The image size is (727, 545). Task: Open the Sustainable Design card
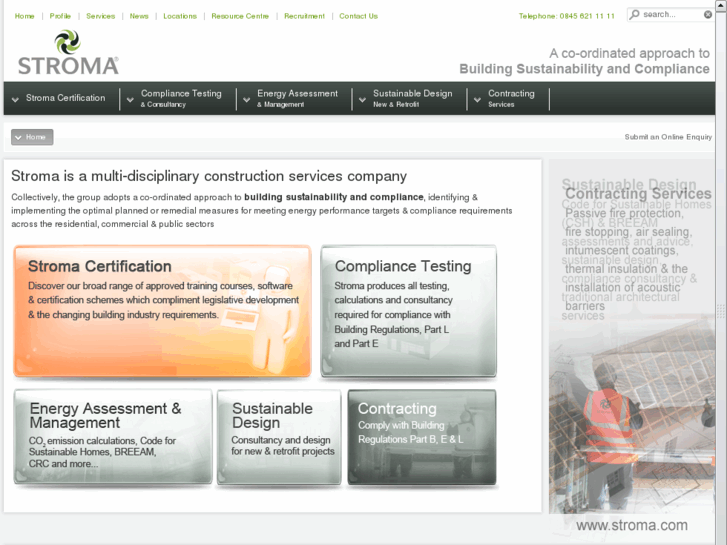(279, 437)
